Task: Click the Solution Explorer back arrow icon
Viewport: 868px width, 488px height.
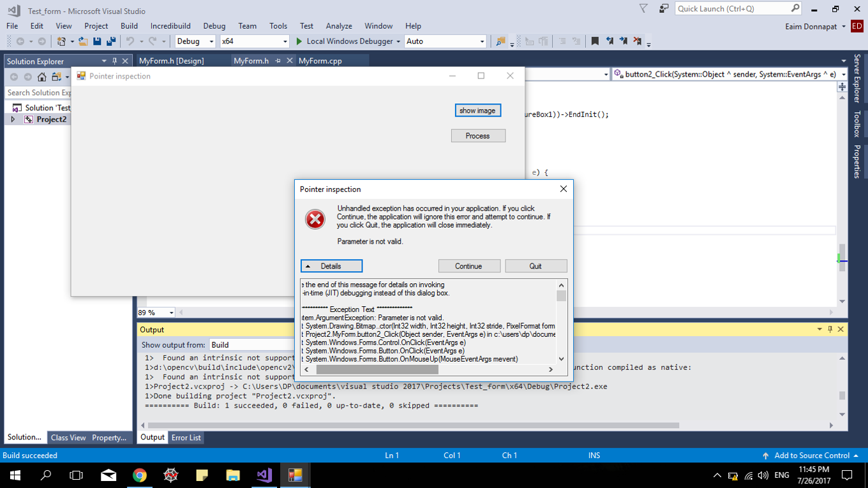Action: coord(14,77)
